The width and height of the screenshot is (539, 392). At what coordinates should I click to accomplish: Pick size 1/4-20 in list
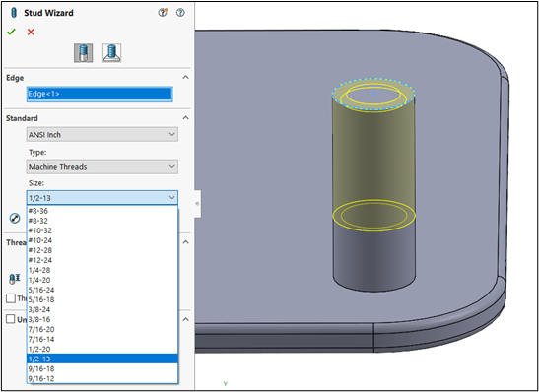pyautogui.click(x=102, y=280)
